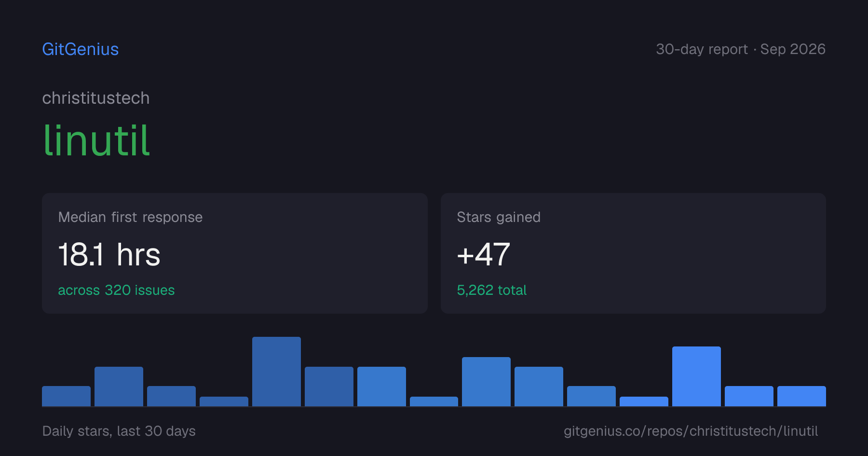Select the first bar of the daily stars chart
Image resolution: width=868 pixels, height=456 pixels.
pyautogui.click(x=66, y=396)
